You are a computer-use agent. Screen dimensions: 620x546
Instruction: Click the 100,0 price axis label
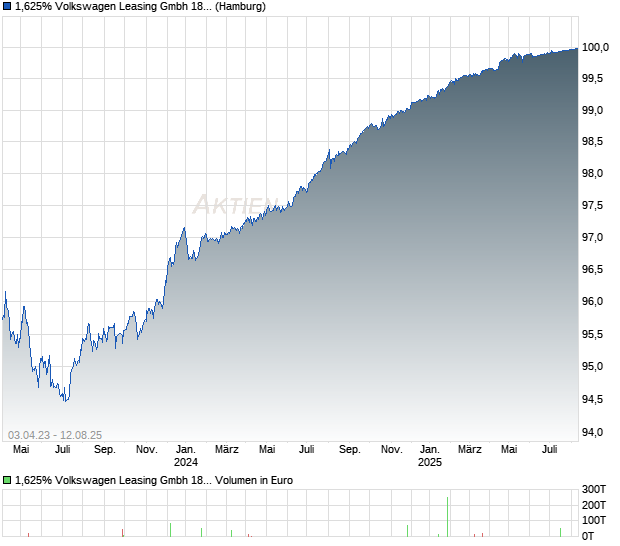(595, 47)
